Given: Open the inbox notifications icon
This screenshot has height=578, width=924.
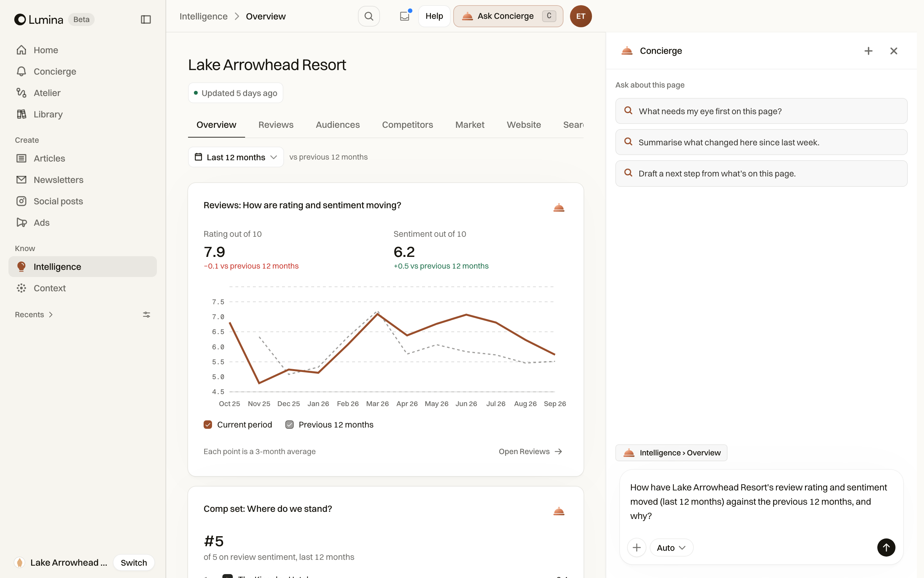Looking at the screenshot, I should coord(405,16).
